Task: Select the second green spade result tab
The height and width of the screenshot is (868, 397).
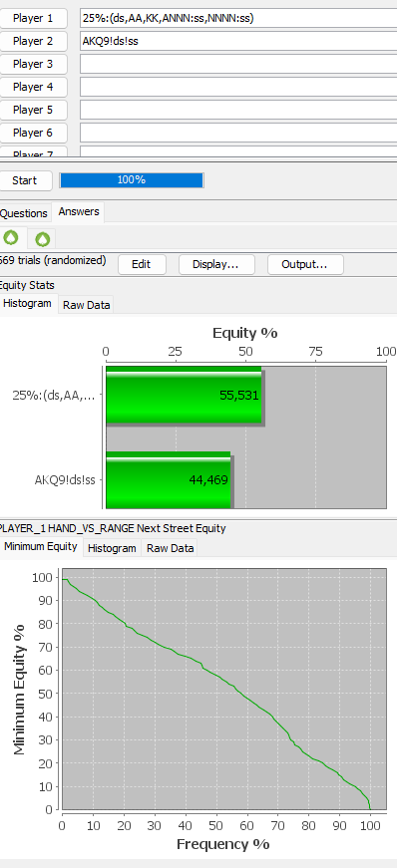Action: pyautogui.click(x=42, y=238)
